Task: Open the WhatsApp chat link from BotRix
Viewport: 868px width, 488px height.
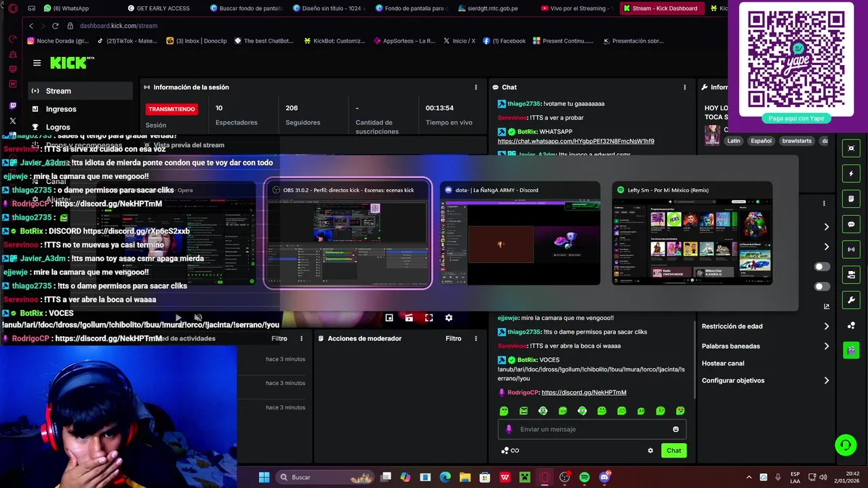Action: pos(576,141)
